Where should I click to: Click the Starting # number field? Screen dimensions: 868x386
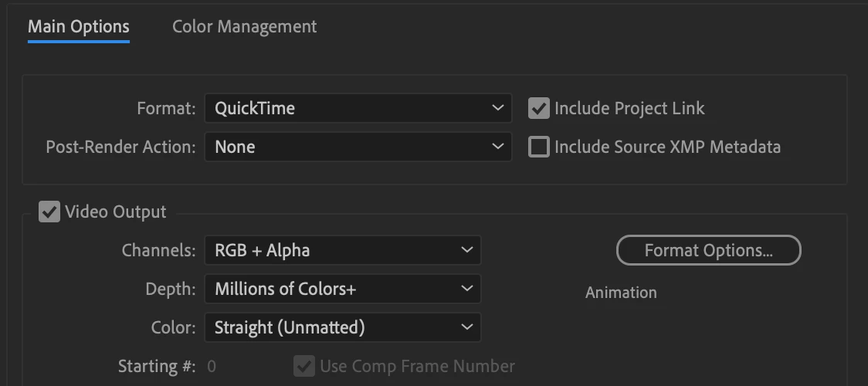pos(212,366)
